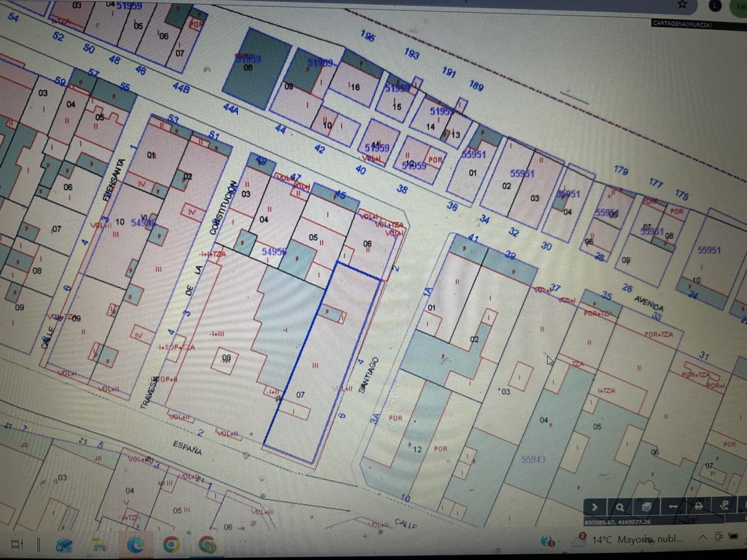The height and width of the screenshot is (560, 747).
Task: Click the highlighted parcel 07 on the map
Action: point(300,395)
